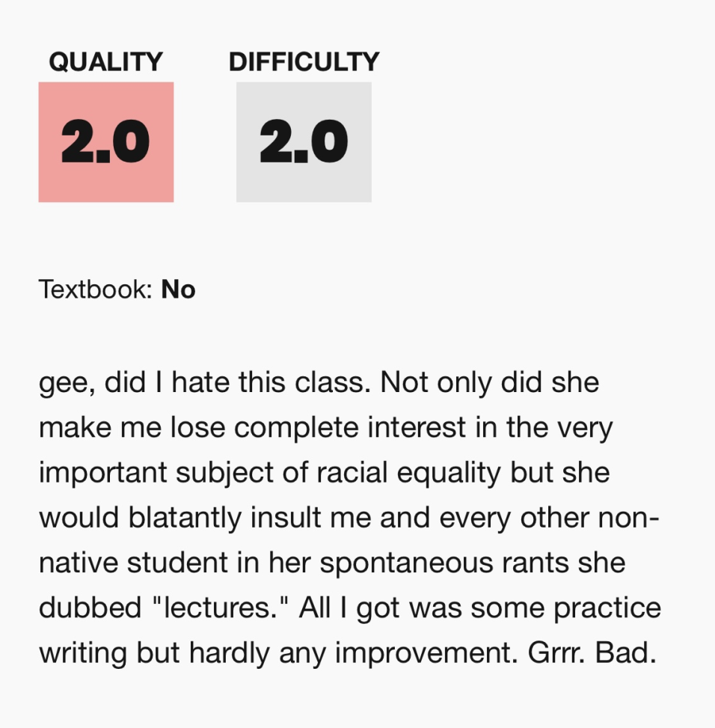Click the word "Grrr." in the review
Image resolution: width=715 pixels, height=728 pixels.
coord(556,652)
